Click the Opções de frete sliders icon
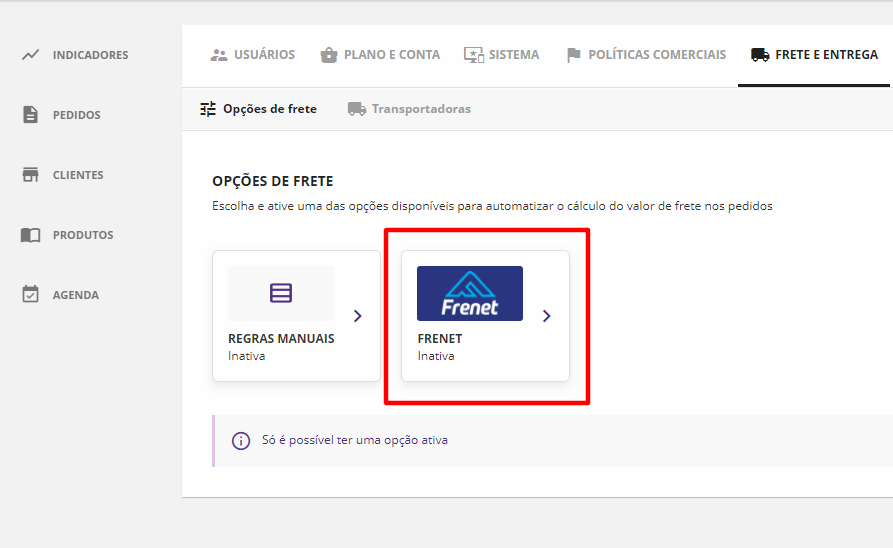893x548 pixels. (x=208, y=109)
